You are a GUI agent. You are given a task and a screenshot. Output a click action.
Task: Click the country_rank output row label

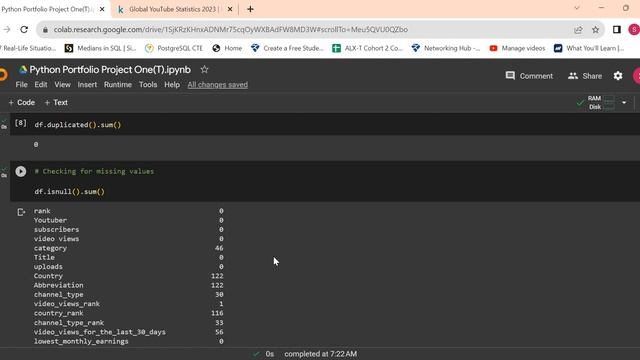[x=58, y=313]
